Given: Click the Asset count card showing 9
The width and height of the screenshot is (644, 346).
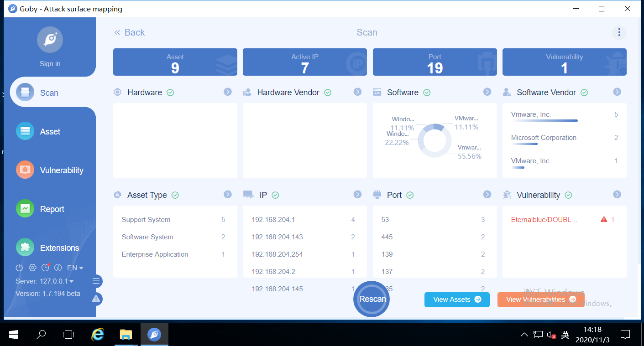Looking at the screenshot, I should tap(175, 62).
